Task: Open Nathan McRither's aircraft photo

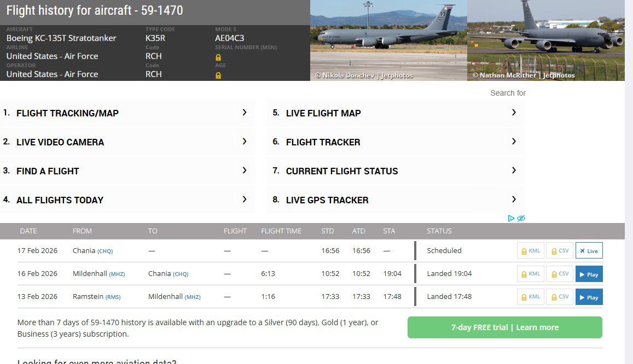Action: click(x=545, y=38)
